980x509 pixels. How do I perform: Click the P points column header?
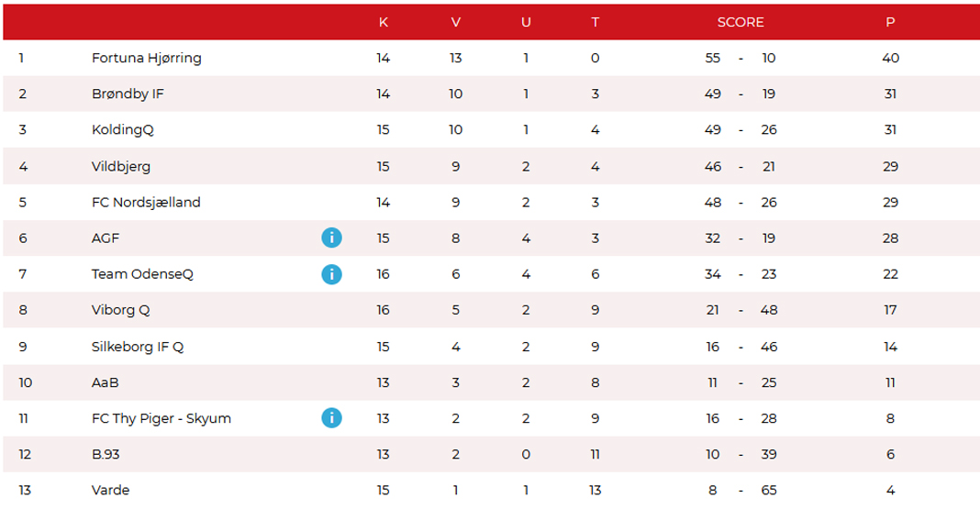pyautogui.click(x=890, y=23)
